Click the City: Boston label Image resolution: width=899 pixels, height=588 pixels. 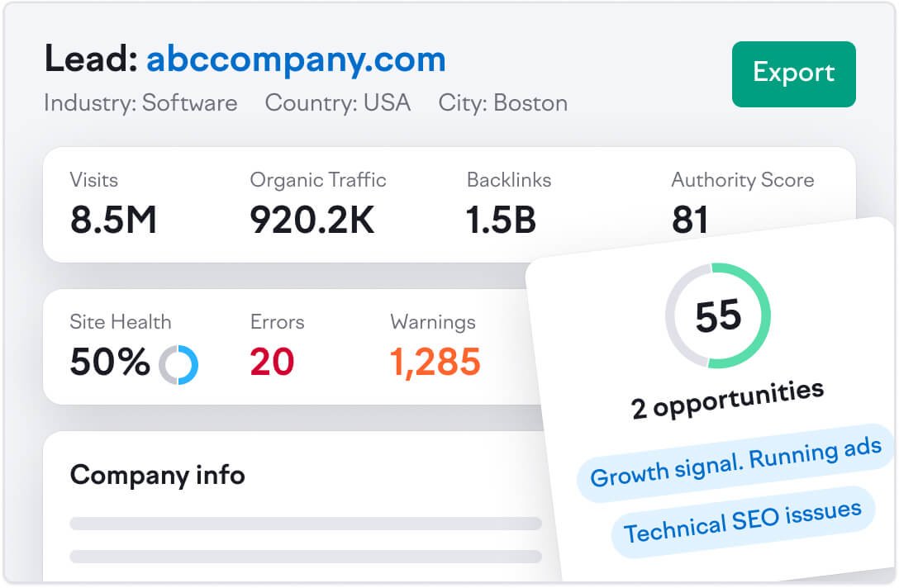point(502,103)
